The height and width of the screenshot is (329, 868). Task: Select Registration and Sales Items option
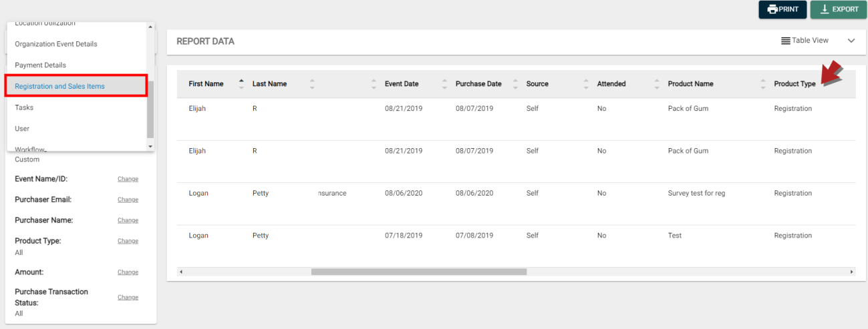[76, 86]
